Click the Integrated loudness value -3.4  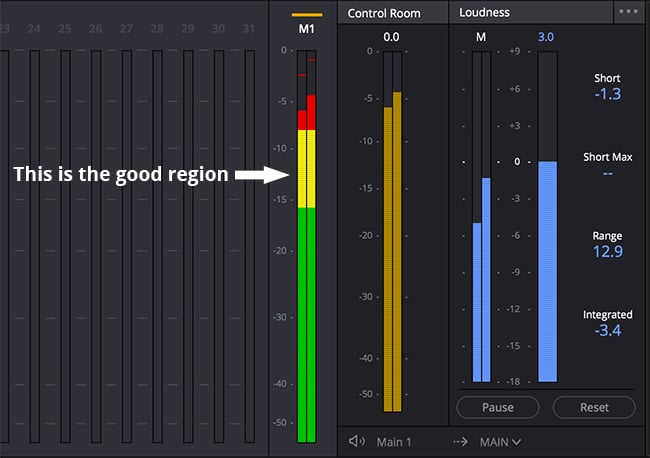(607, 331)
